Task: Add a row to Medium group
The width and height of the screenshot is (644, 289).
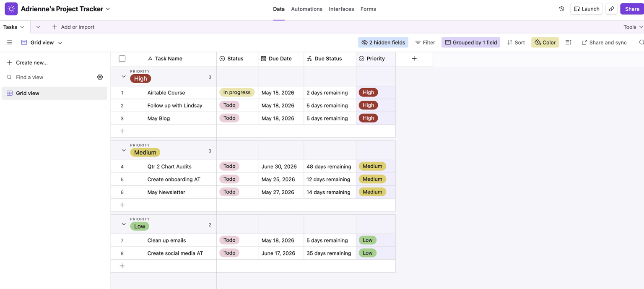Action: point(122,205)
